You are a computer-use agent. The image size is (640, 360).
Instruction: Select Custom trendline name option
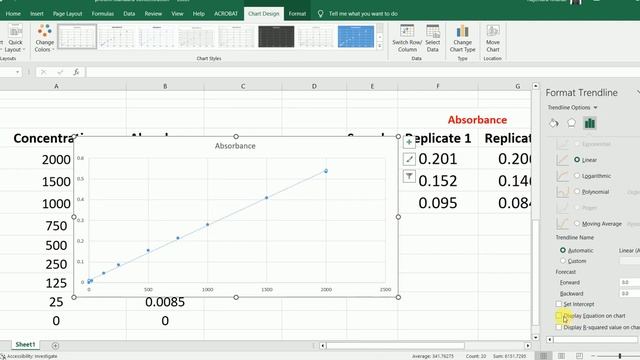point(563,261)
